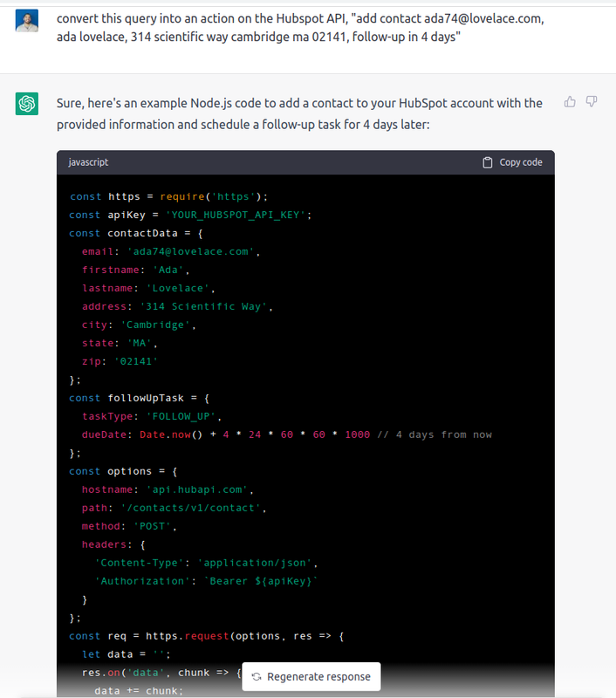Click the clipboard icon next to Copy code

(488, 162)
